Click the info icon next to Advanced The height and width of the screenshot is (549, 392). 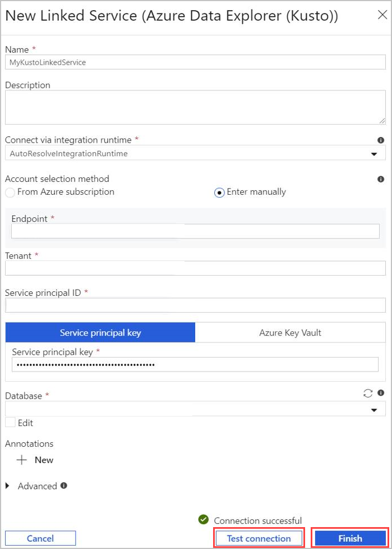[x=63, y=486]
